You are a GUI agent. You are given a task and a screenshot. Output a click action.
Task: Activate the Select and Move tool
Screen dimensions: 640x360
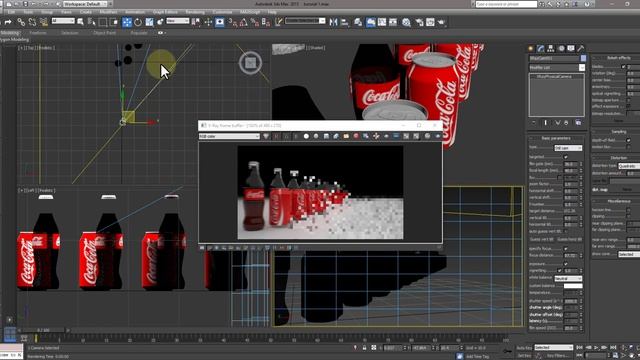click(x=127, y=22)
